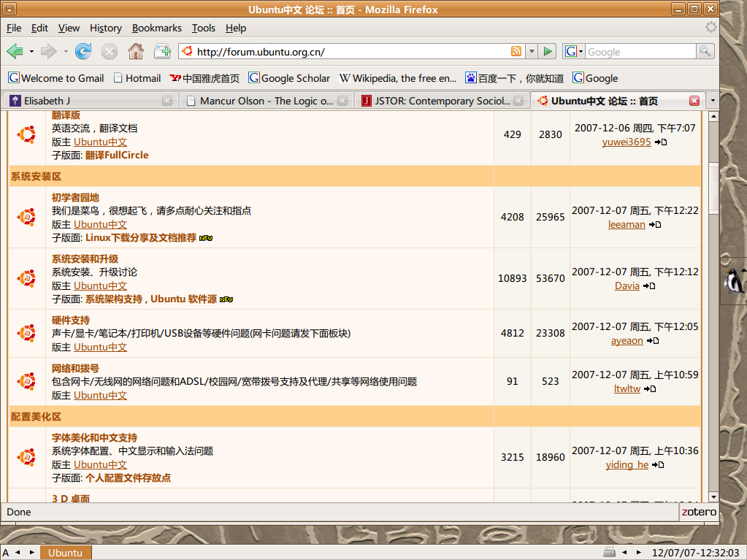The height and width of the screenshot is (560, 747).
Task: Open the Hotmail bookmark
Action: coord(137,78)
